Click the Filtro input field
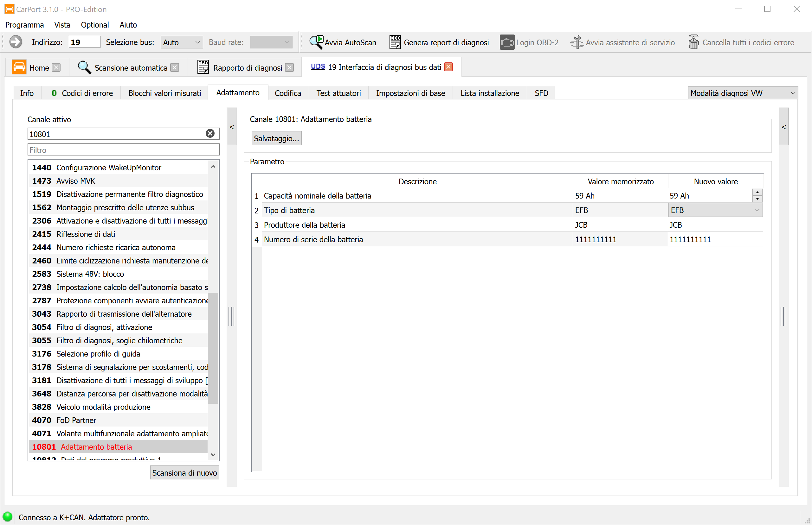Screen dimensions: 812x525 point(123,150)
